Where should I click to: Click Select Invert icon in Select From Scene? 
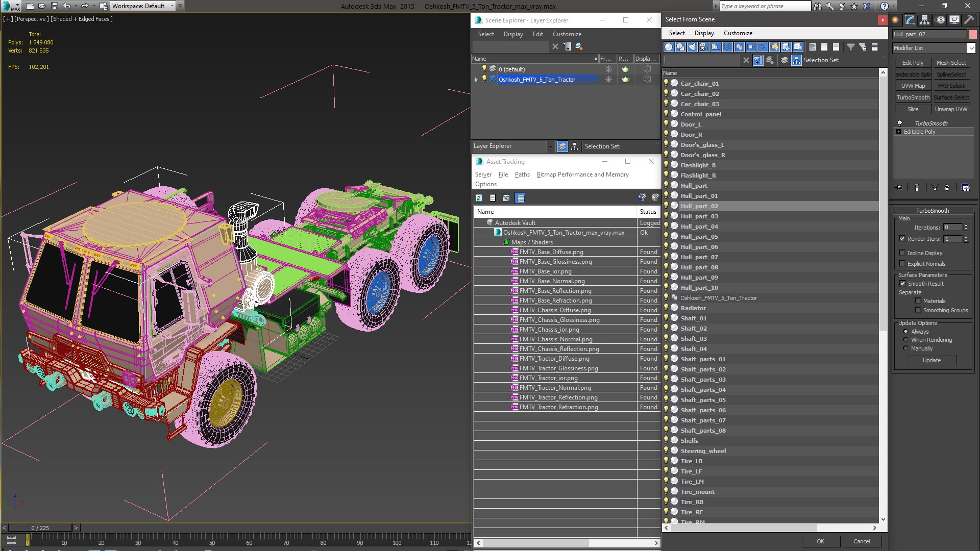[836, 47]
